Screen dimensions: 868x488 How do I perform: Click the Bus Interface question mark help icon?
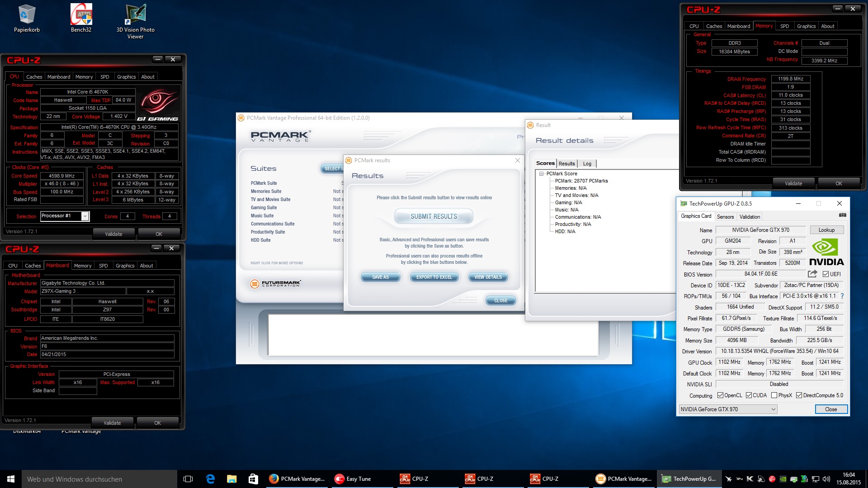[842, 296]
